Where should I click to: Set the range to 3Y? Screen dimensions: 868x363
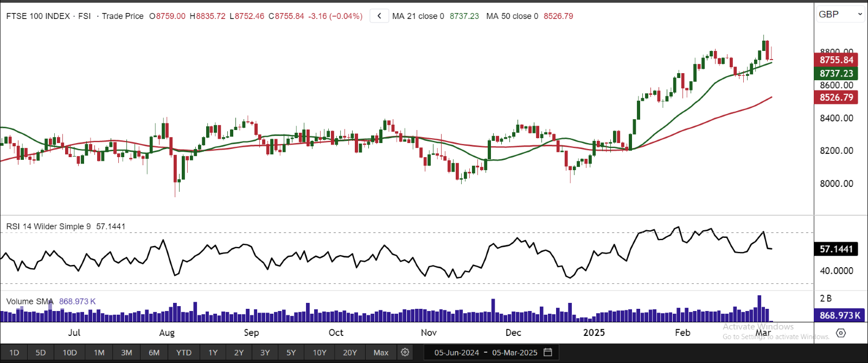(x=265, y=352)
